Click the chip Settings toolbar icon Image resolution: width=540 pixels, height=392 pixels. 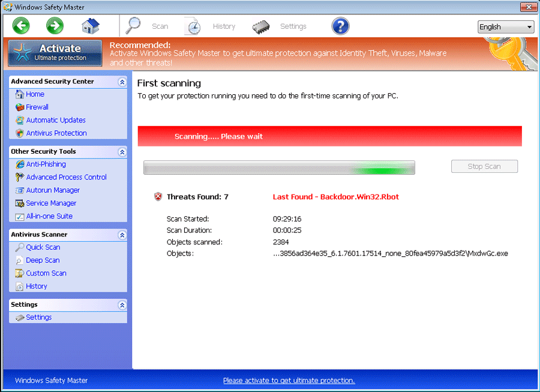pyautogui.click(x=261, y=26)
